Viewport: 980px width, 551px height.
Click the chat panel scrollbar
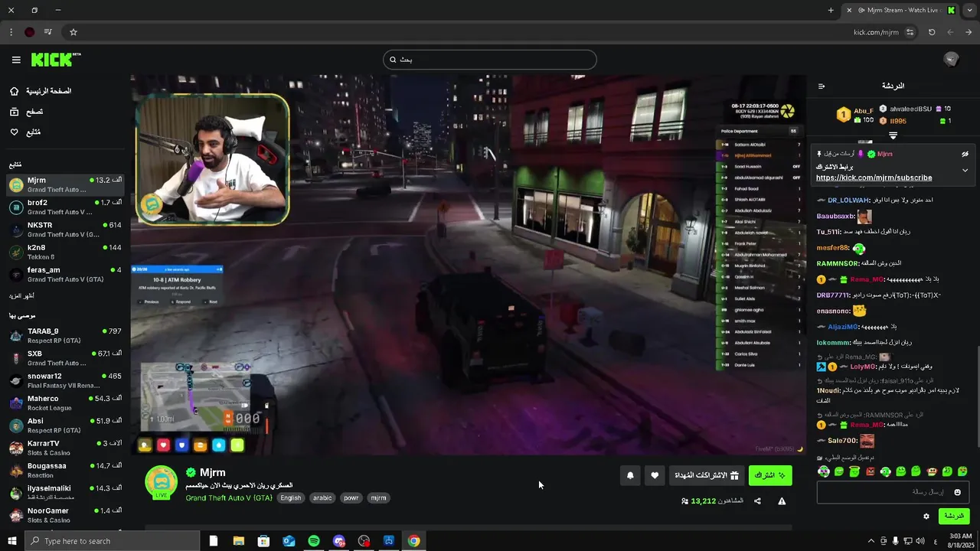click(x=977, y=398)
